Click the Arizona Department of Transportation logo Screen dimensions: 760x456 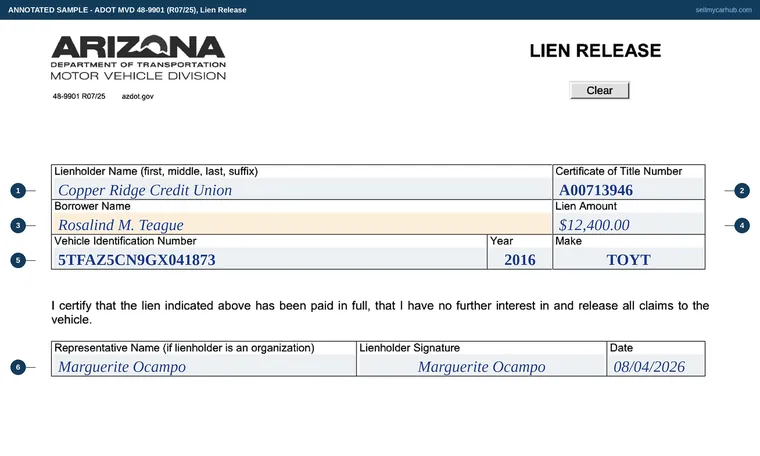tap(138, 57)
